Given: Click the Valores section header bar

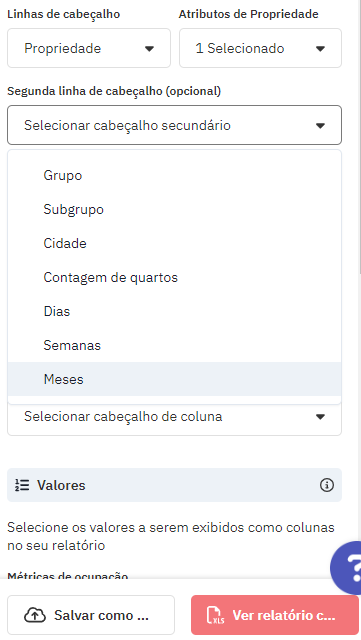Looking at the screenshot, I should (x=174, y=485).
